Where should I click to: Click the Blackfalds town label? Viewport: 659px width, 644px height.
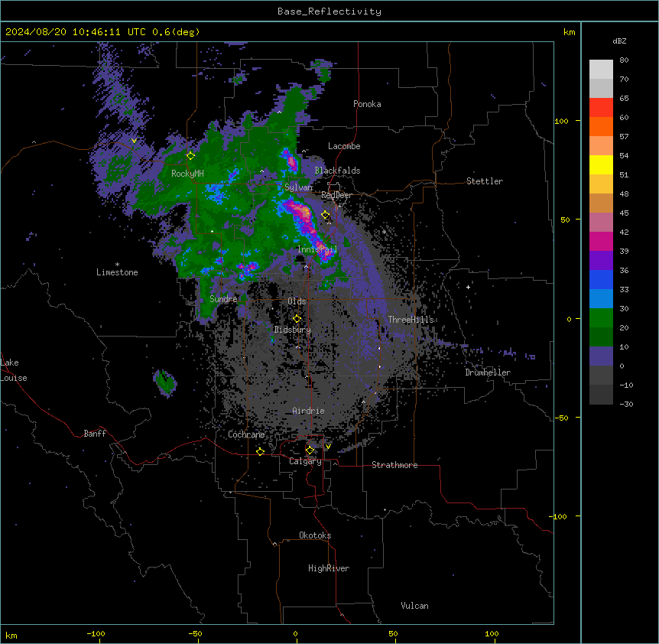click(337, 171)
